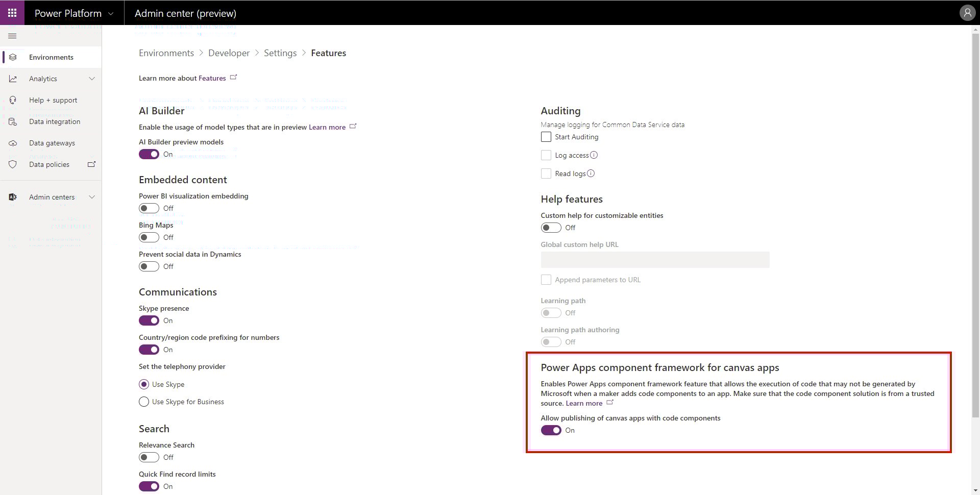Click Learn more about code components

click(583, 403)
